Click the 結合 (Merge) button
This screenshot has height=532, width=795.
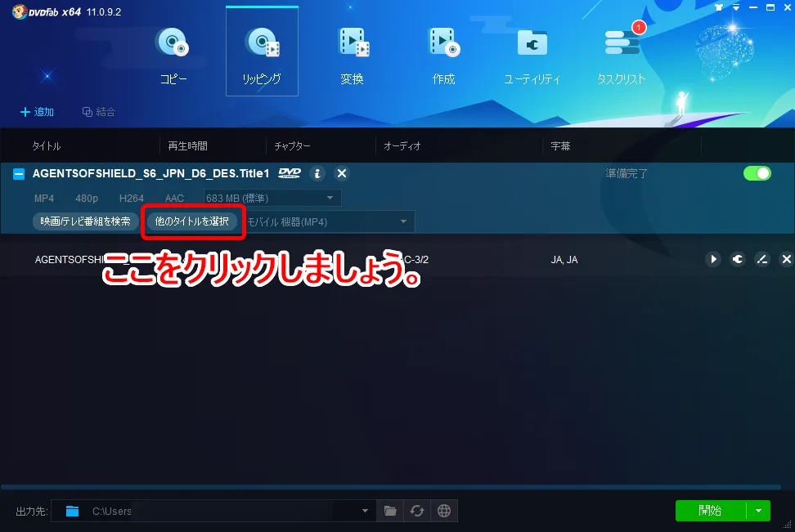pos(99,111)
